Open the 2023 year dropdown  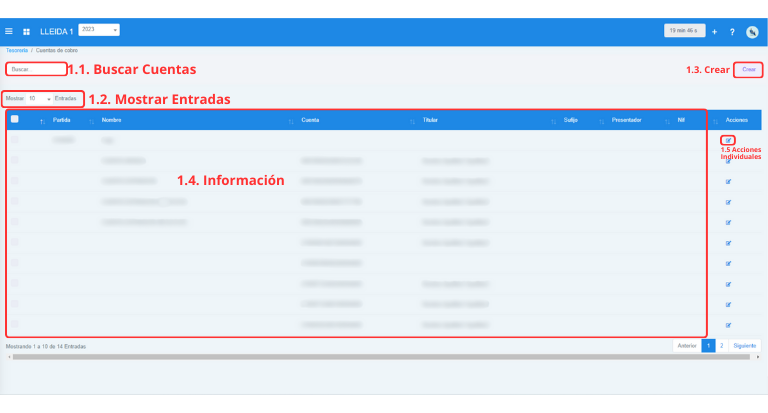(99, 30)
